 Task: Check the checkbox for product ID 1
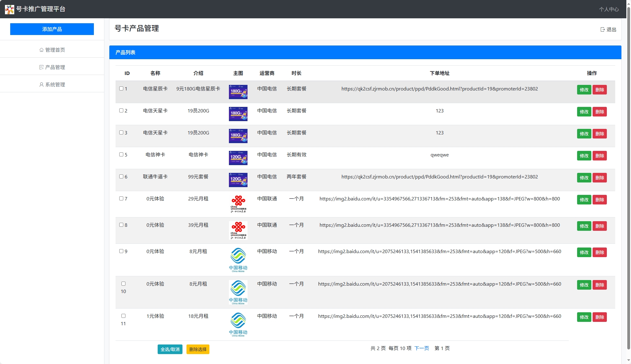121,89
